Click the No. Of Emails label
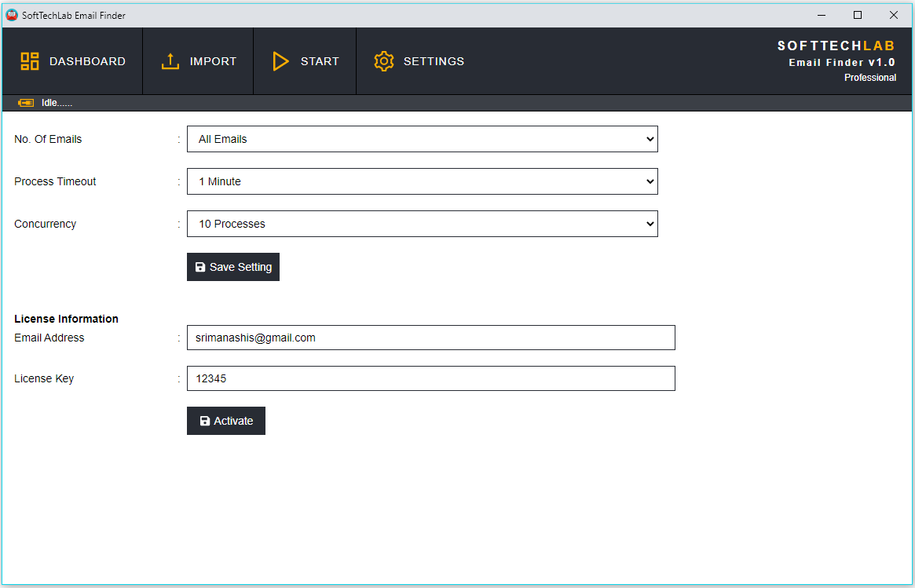Viewport: 915px width, 588px height. coord(49,139)
